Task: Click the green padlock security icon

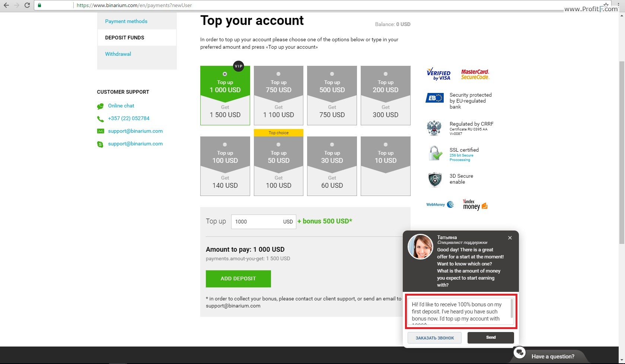Action: (x=39, y=5)
